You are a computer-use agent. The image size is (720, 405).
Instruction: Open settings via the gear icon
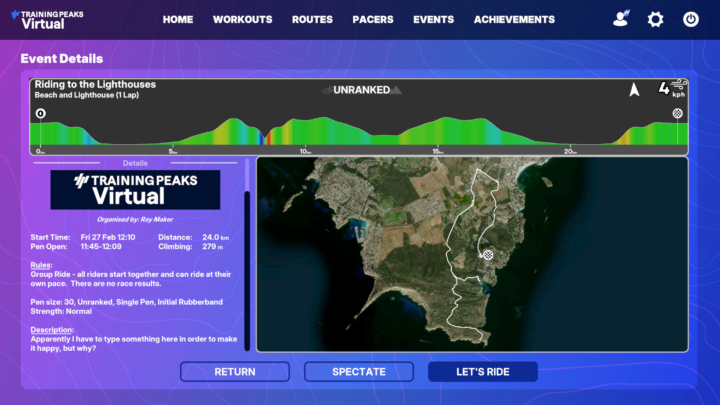click(655, 19)
